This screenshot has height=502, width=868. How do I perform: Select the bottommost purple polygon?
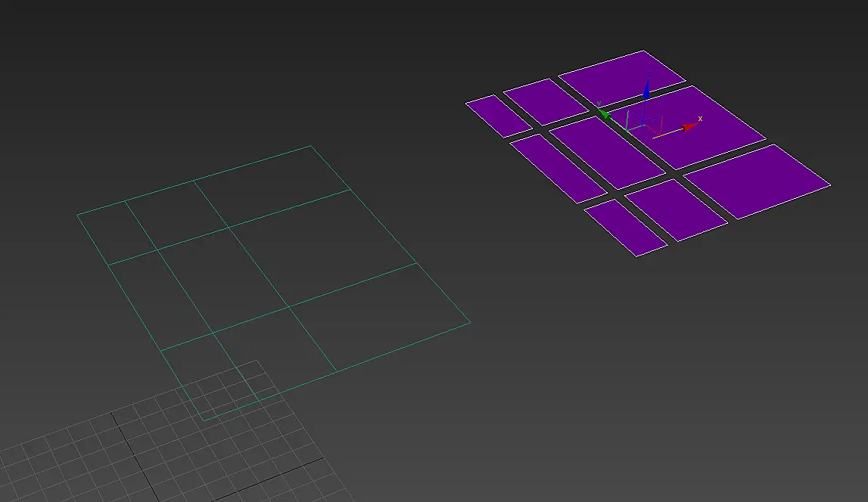626,228
